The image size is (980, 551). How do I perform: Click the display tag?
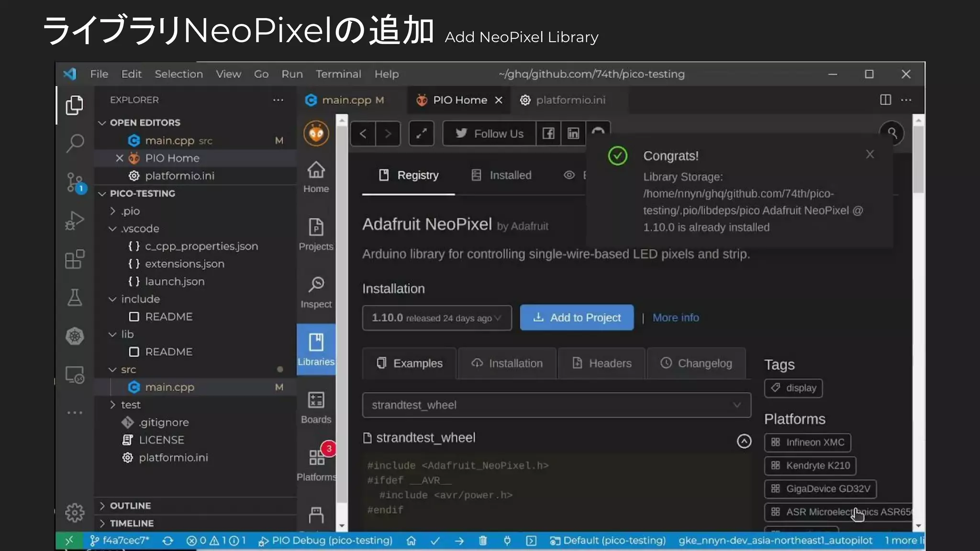793,388
